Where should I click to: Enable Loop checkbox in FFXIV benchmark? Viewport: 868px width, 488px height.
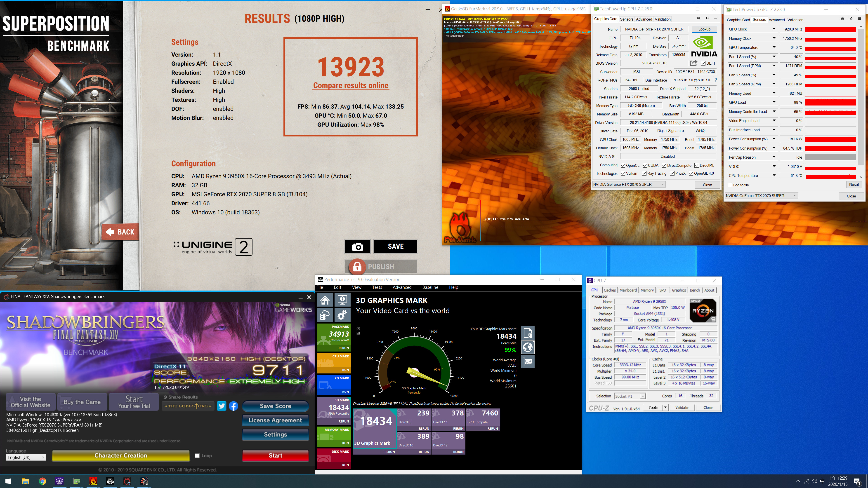(198, 456)
